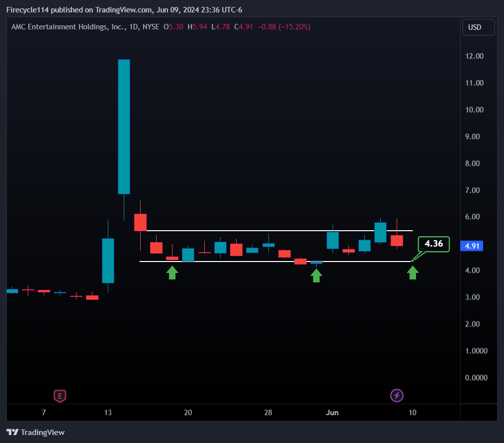504x443 pixels.
Task: Click the Jun label on time axis
Action: [x=332, y=413]
